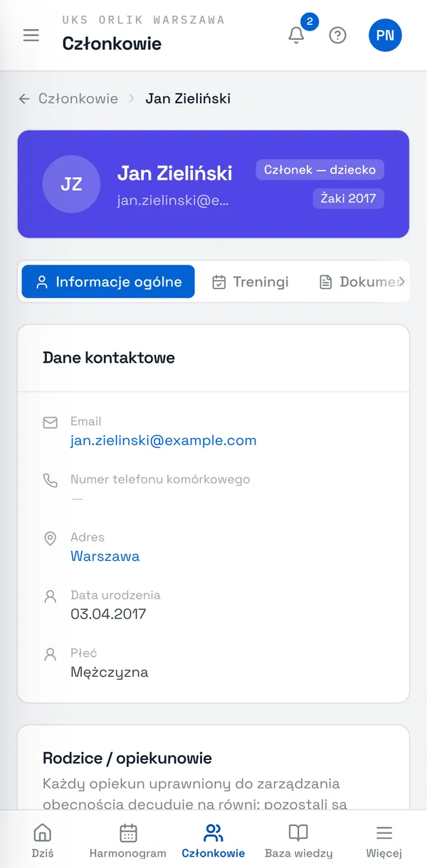Click the person icon beside Data urodzenia
The width and height of the screenshot is (427, 868).
pyautogui.click(x=50, y=596)
